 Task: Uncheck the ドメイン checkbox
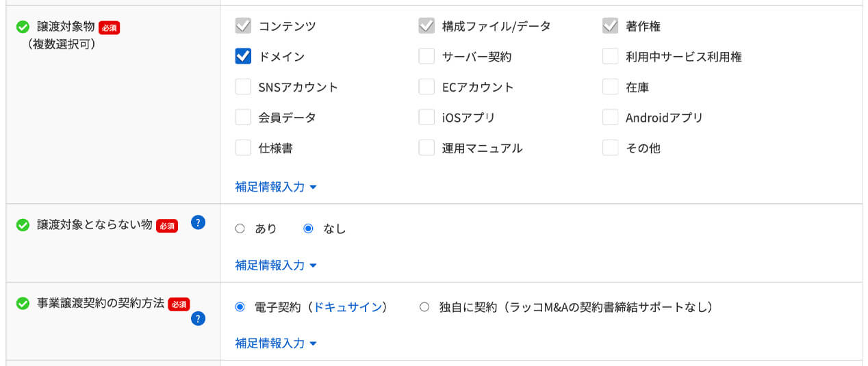tap(243, 57)
